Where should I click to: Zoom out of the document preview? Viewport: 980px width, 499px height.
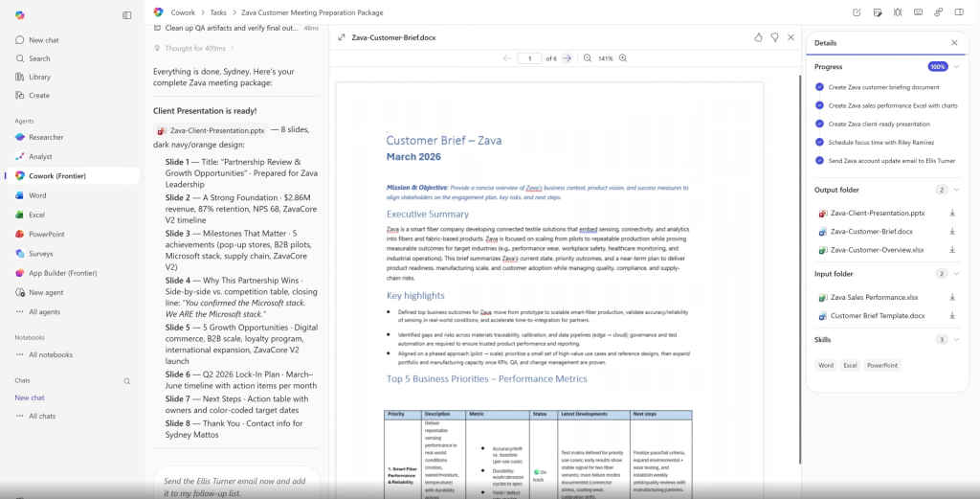[588, 58]
